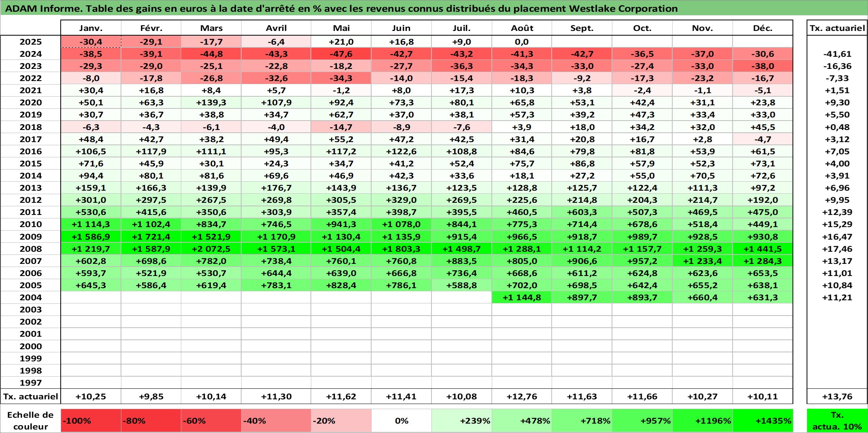Click the +9,85 February actuarial rate
This screenshot has width=868, height=433.
[x=151, y=397]
